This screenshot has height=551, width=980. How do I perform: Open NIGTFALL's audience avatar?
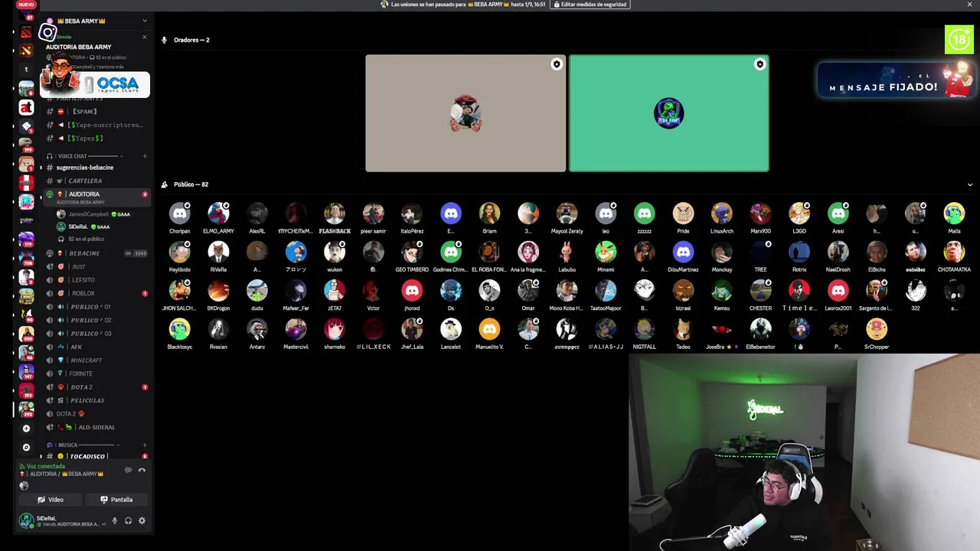click(645, 329)
